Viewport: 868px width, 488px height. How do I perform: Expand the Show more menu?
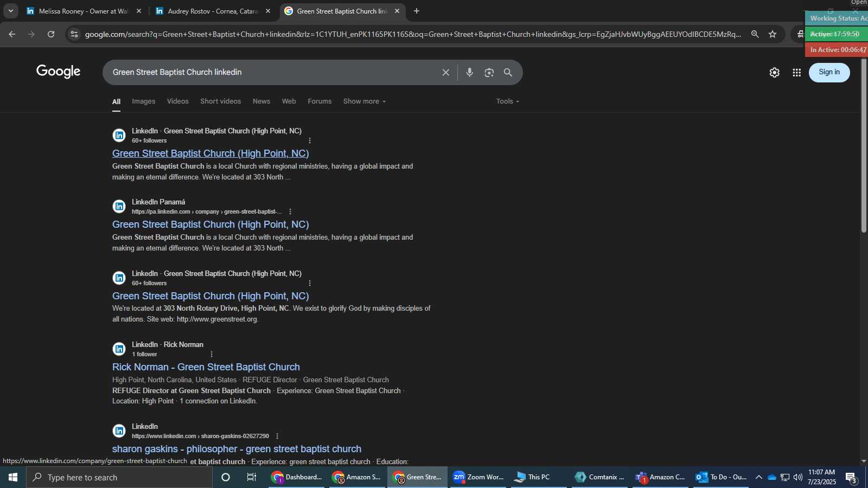click(x=365, y=101)
